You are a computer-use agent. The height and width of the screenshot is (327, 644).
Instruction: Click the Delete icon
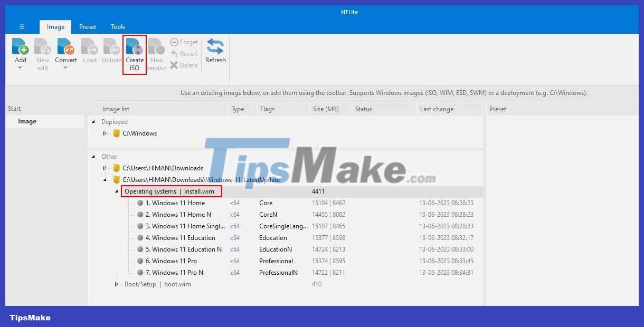point(185,65)
